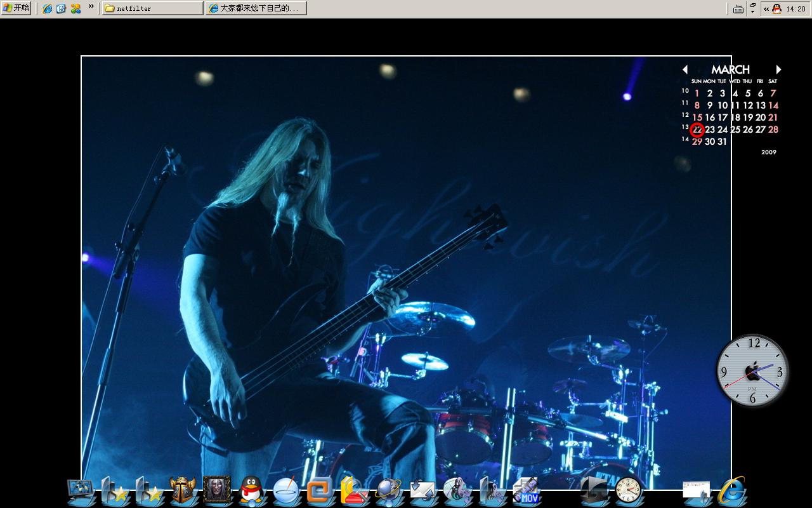Launch Internet Explorer from the Quick Launch bar
This screenshot has width=812, height=508.
(48, 8)
